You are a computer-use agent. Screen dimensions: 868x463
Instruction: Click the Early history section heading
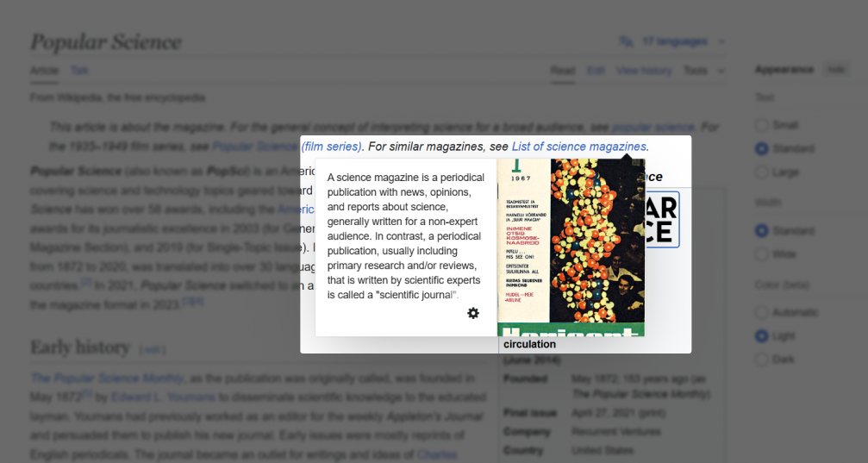tap(80, 347)
